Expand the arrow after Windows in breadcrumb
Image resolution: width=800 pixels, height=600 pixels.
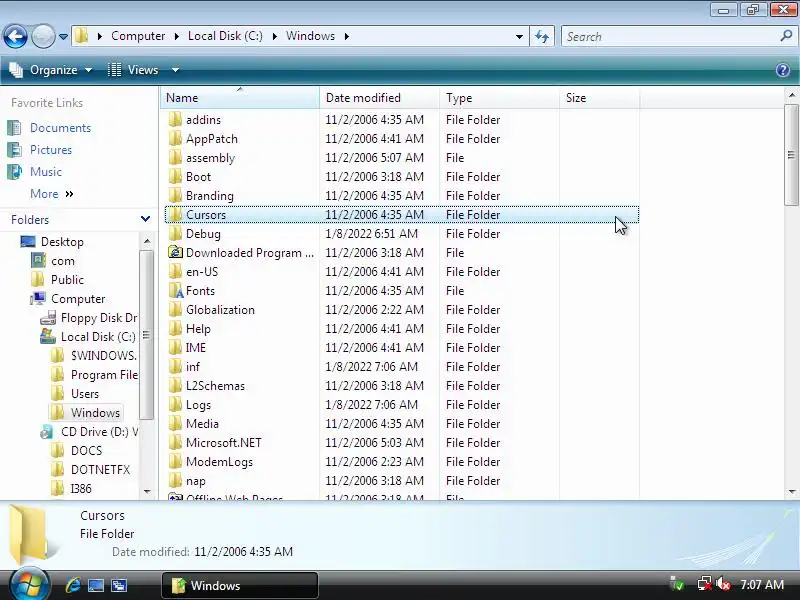click(x=346, y=36)
